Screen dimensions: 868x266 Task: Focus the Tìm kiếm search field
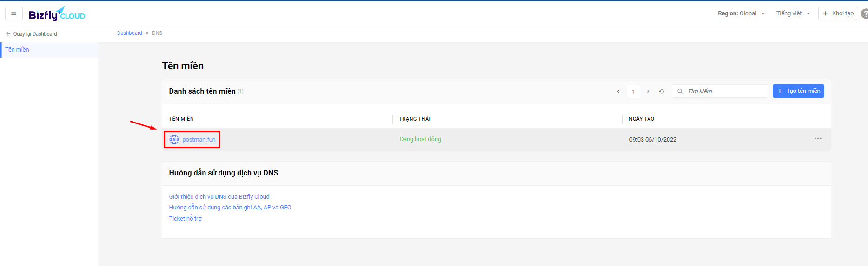point(720,91)
